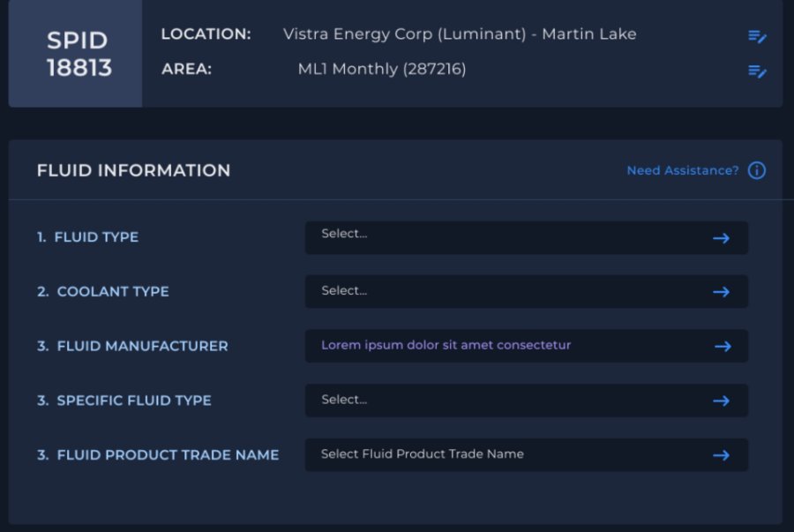Click the Fluid Manufacturer label
794x532 pixels.
tap(132, 346)
